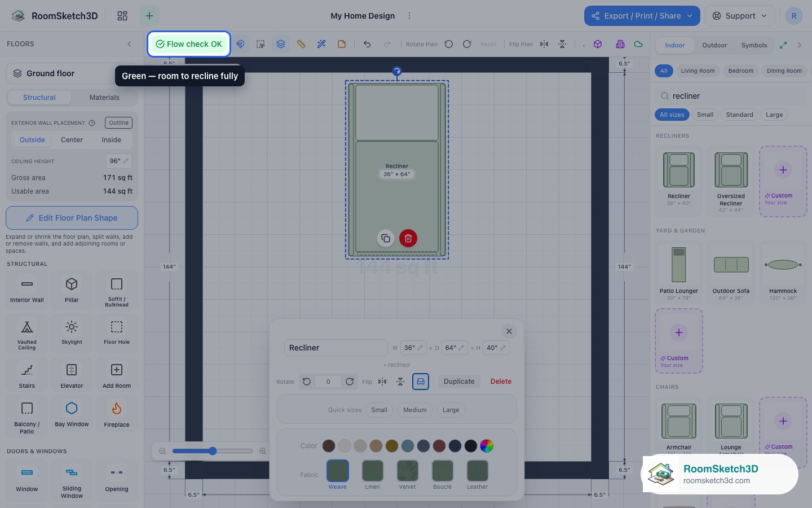Open the Support dropdown
Viewport: 812px width, 508px height.
pos(740,16)
